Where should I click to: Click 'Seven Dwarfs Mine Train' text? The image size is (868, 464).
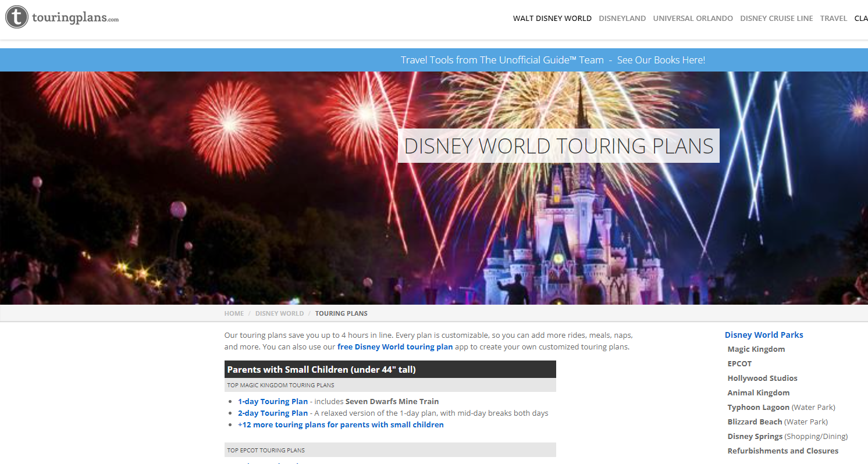392,402
